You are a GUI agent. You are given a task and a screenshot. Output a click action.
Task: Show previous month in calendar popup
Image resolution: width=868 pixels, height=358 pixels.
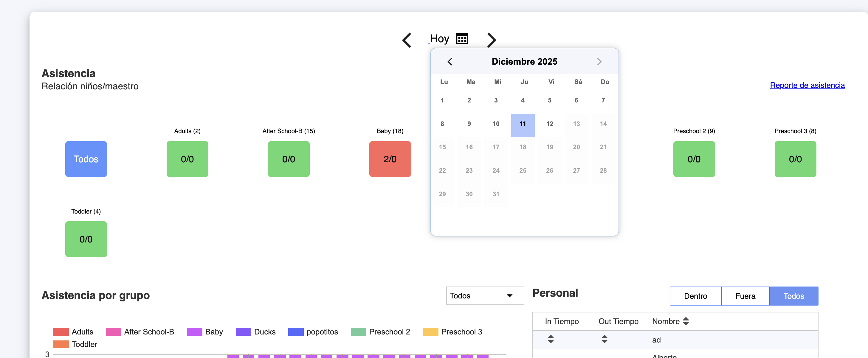(450, 62)
